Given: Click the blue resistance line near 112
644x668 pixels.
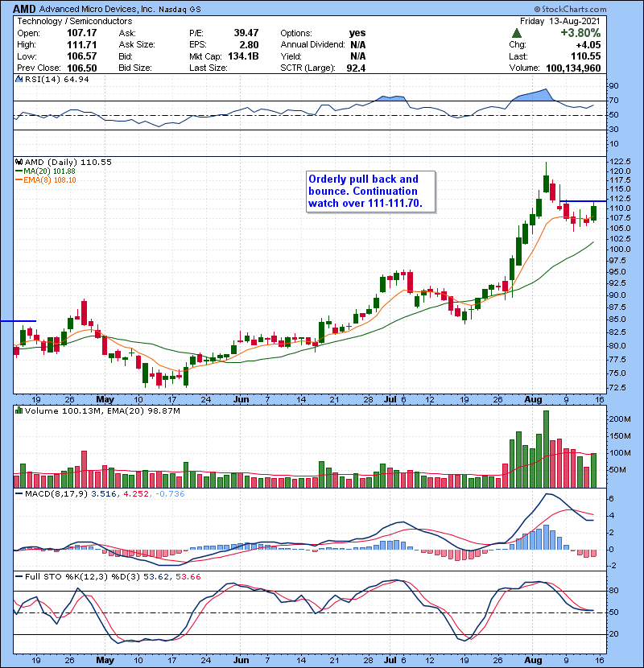Looking at the screenshot, I should click(583, 201).
